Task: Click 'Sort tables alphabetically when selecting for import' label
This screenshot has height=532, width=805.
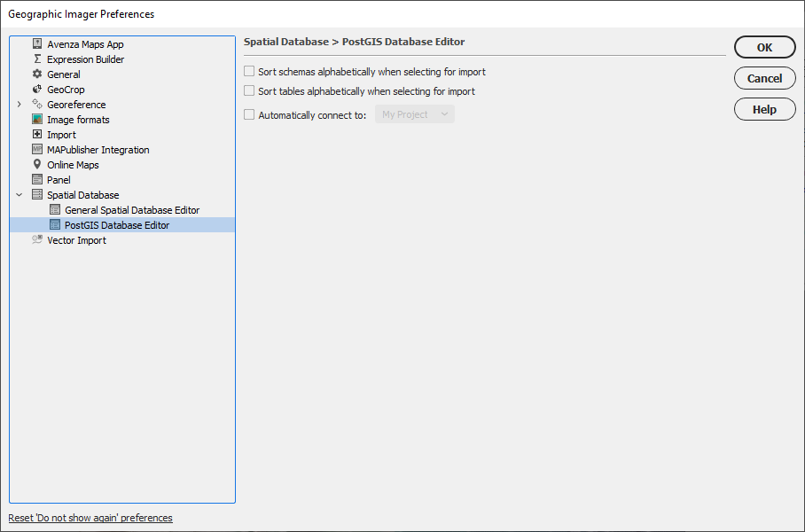Action: [x=366, y=91]
